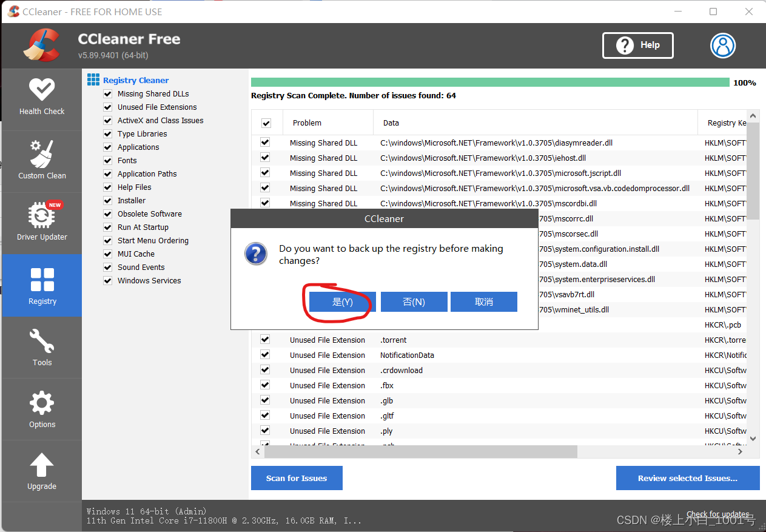
Task: Select the Registry Cleaner heading
Action: (136, 80)
